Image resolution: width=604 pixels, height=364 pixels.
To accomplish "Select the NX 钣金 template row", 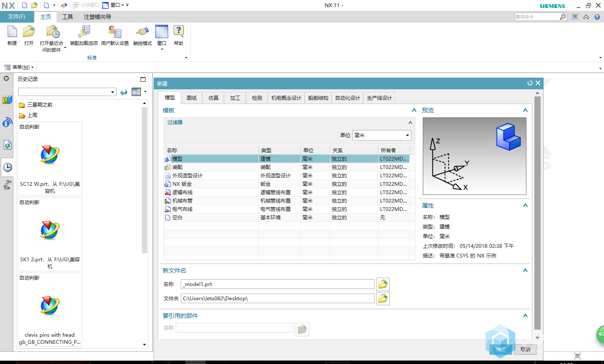I will 286,184.
